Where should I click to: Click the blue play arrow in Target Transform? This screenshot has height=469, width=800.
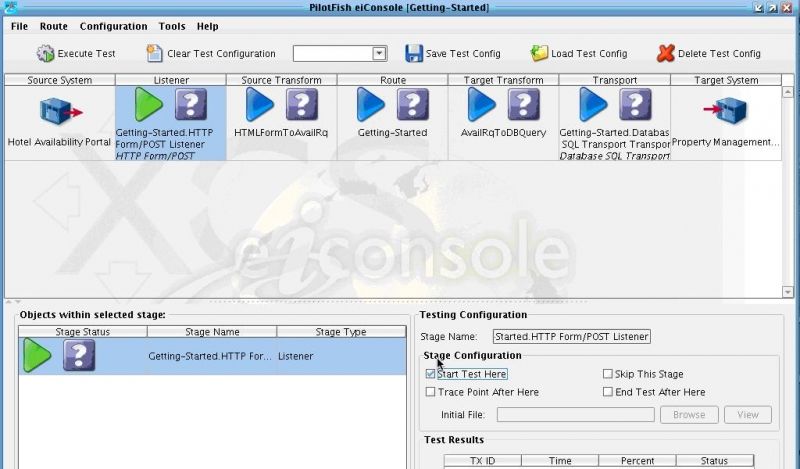tap(481, 105)
